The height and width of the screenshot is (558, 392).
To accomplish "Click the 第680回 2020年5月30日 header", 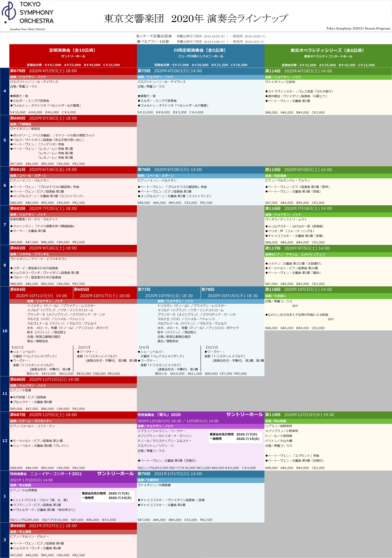I will [73, 118].
